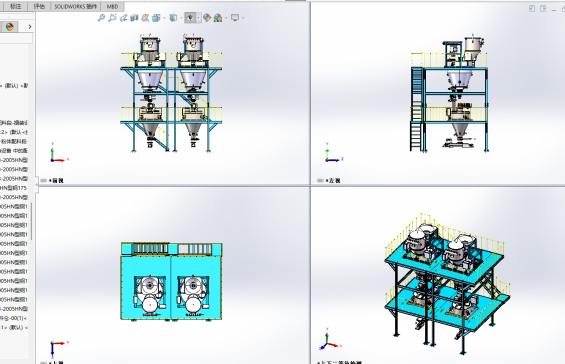Click the Previous View icon
The height and width of the screenshot is (364, 565).
(x=123, y=18)
